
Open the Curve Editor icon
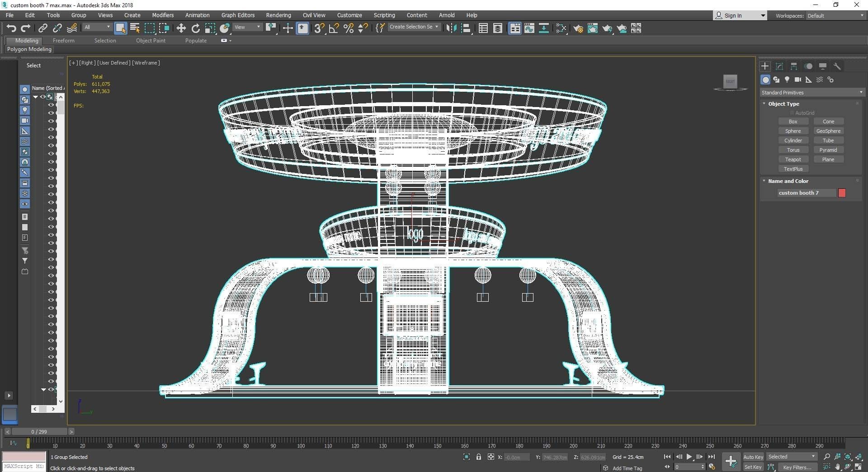(529, 28)
